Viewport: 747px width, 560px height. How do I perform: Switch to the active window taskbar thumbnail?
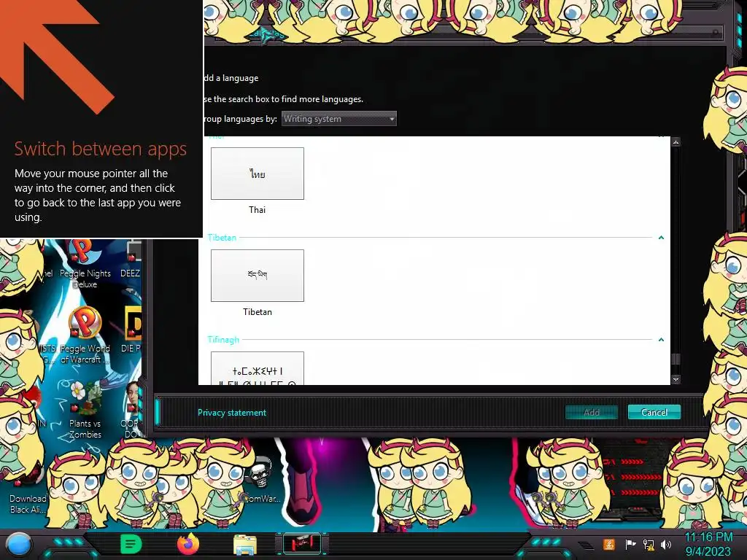(x=302, y=544)
